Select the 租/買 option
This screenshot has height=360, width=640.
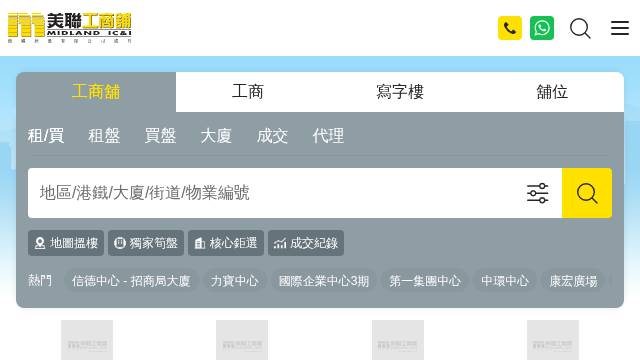(46, 136)
